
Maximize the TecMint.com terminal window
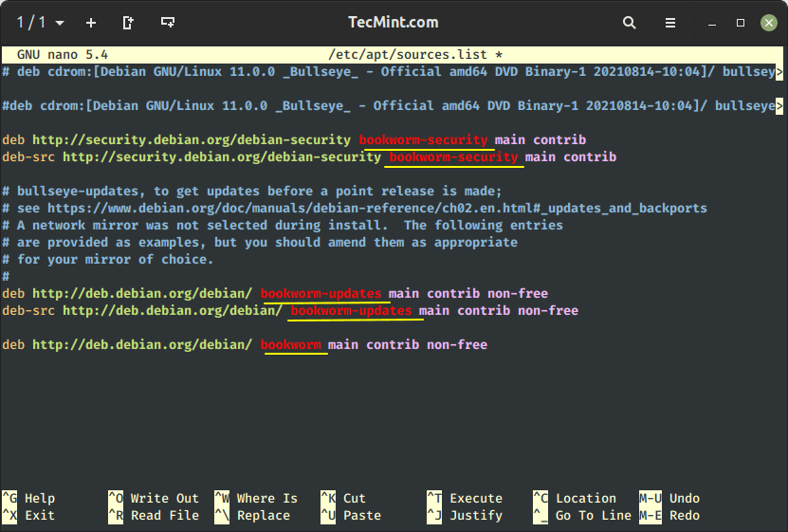741,23
